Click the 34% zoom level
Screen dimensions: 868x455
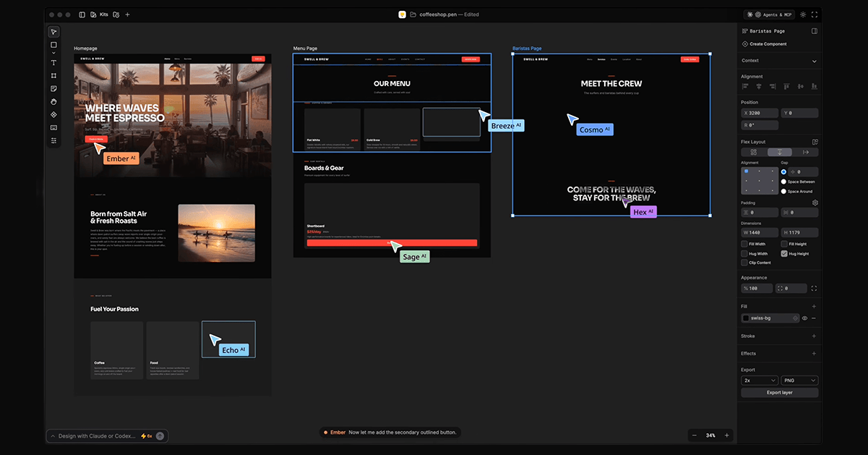coord(710,435)
